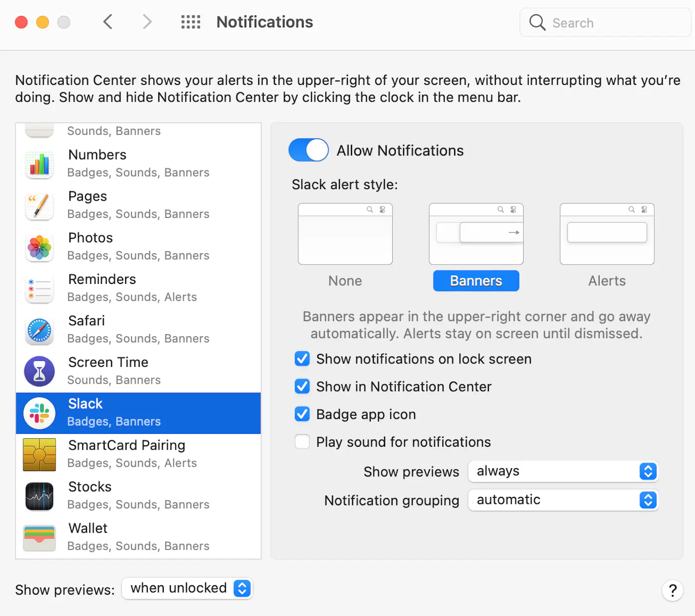Screen dimensions: 695x616
Task: Select Slack in the app list
Action: click(138, 413)
